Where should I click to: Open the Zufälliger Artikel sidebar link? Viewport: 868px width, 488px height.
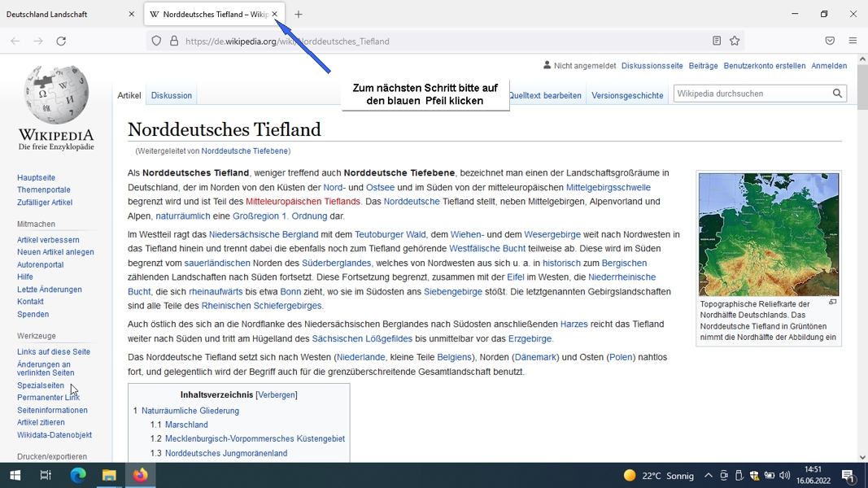pos(45,203)
